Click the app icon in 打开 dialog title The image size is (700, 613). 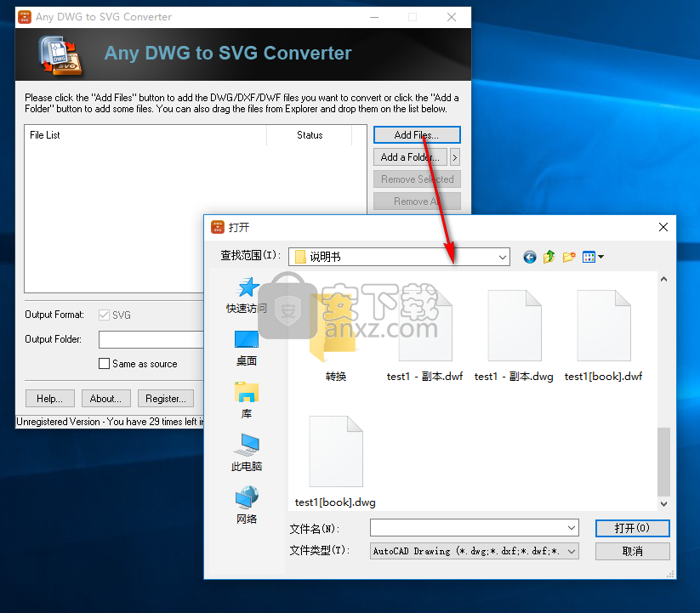pyautogui.click(x=218, y=227)
